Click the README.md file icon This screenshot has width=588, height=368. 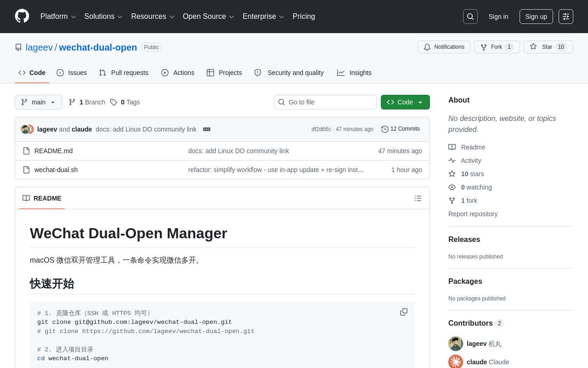[26, 151]
